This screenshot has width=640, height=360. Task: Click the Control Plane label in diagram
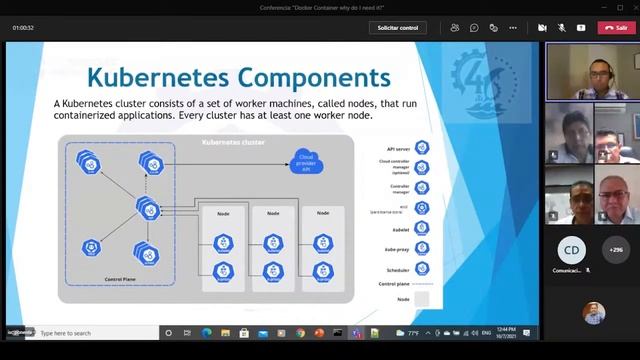(120, 279)
